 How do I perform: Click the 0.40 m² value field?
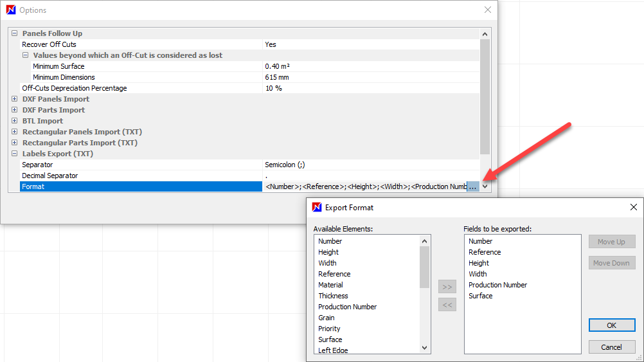(x=371, y=66)
